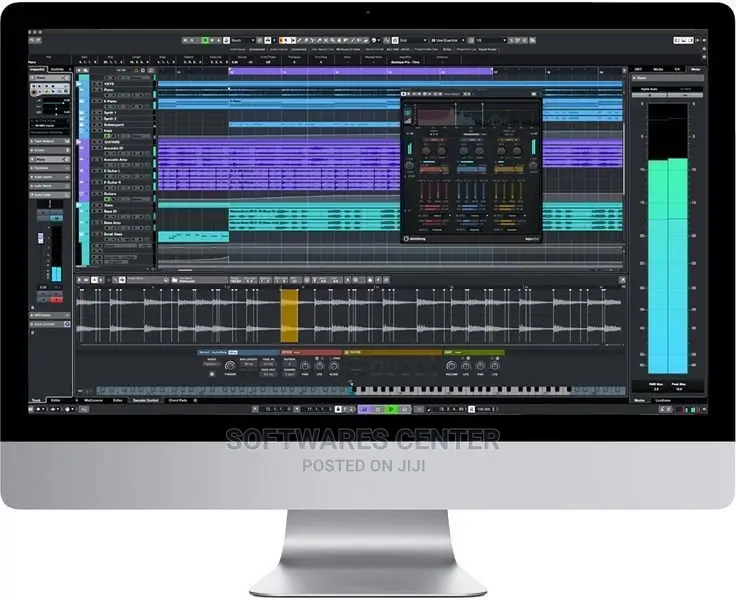
Task: Open the VSTi tab in the right zone
Action: tap(638, 69)
